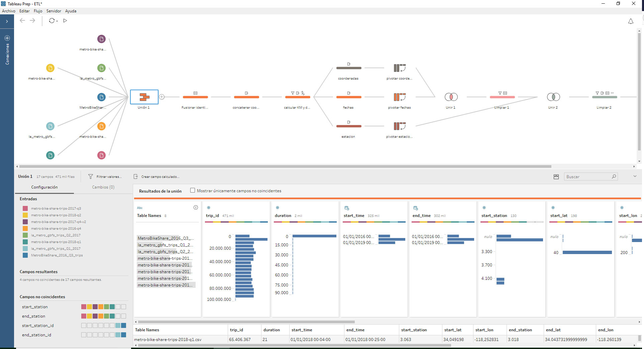This screenshot has width=644, height=349.
Task: Click the Buscar search field
Action: pyautogui.click(x=591, y=177)
